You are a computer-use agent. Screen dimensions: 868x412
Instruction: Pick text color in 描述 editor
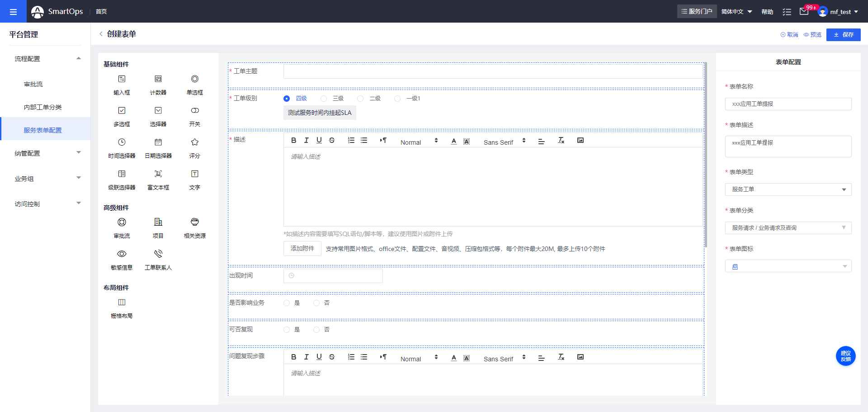454,141
